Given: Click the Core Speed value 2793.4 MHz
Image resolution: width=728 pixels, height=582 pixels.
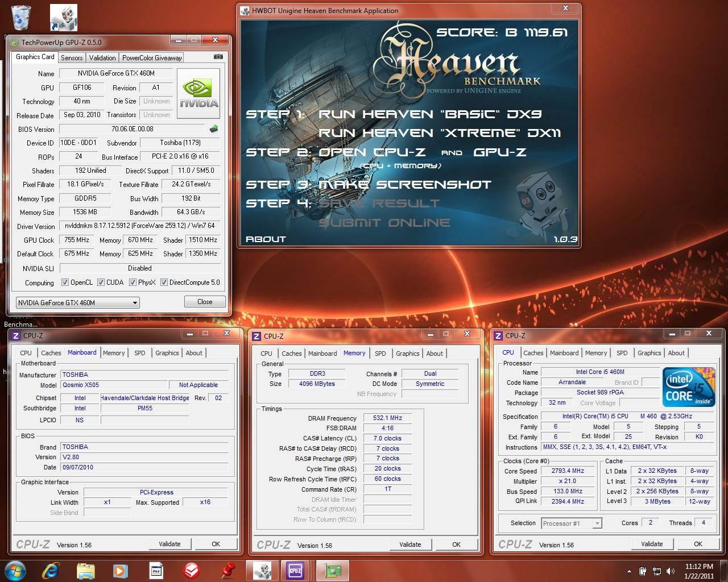Looking at the screenshot, I should [x=568, y=471].
